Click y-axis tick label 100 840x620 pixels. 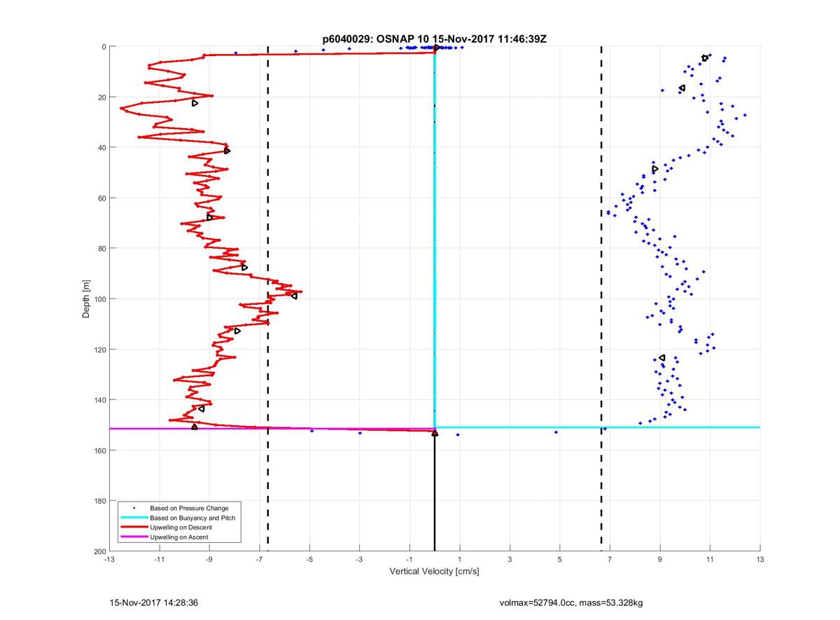click(99, 299)
